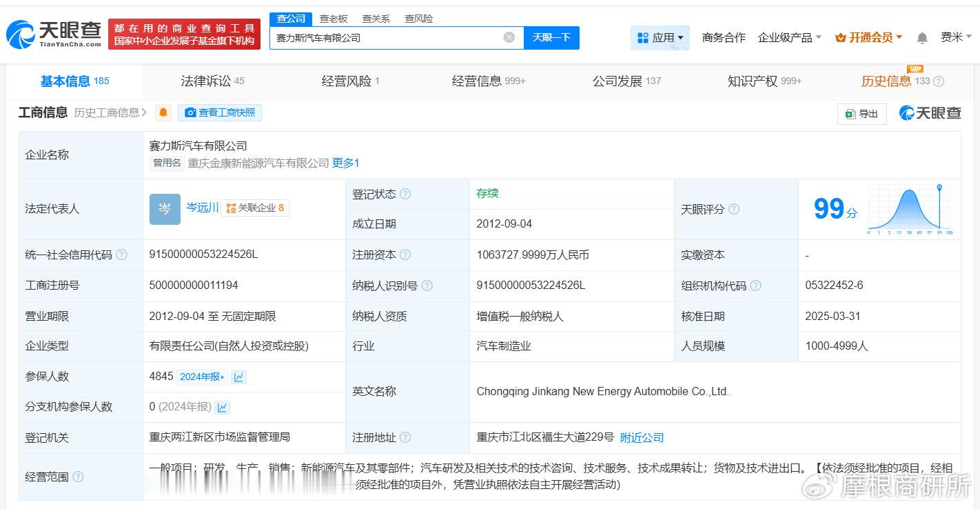Click the registered capital value 1063727.9999万人民币

tap(533, 254)
